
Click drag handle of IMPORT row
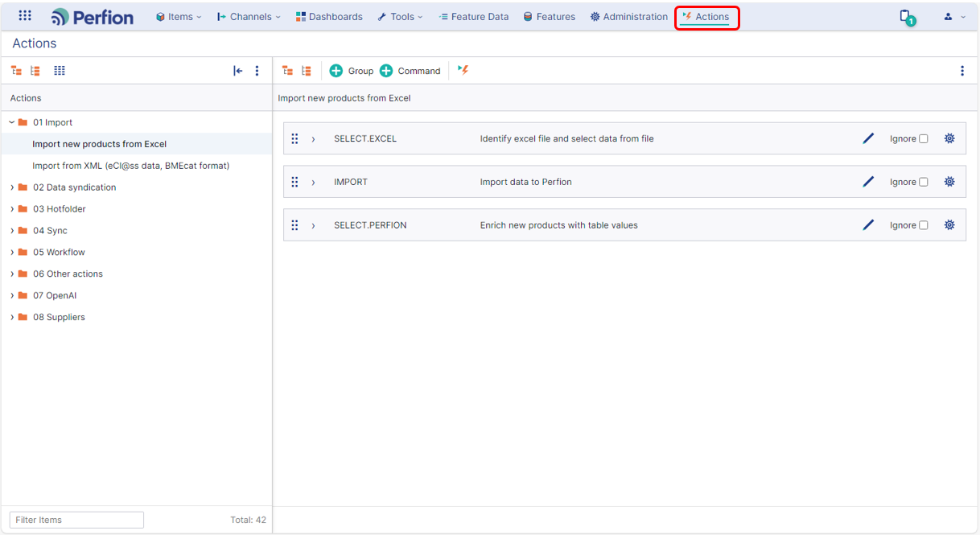tap(295, 182)
